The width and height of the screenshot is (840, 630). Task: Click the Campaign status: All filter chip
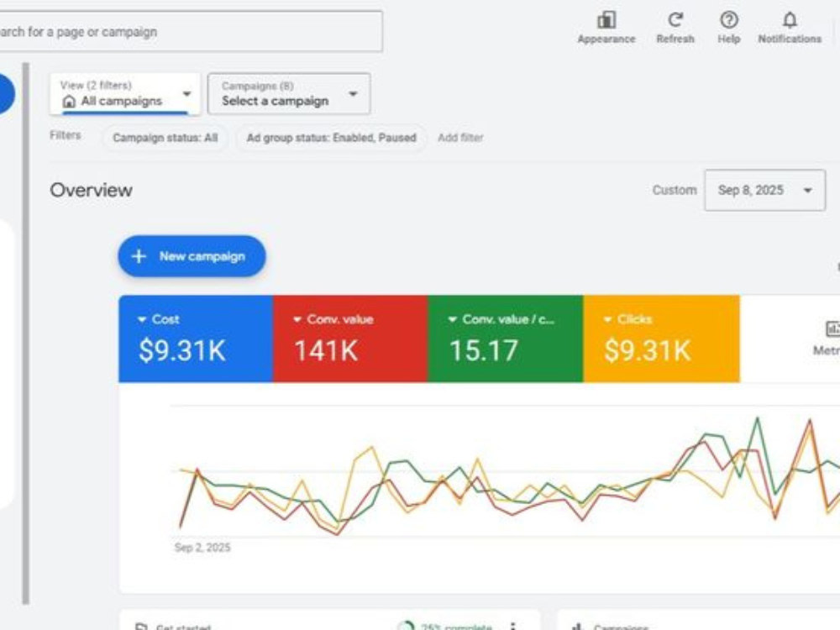pos(165,138)
